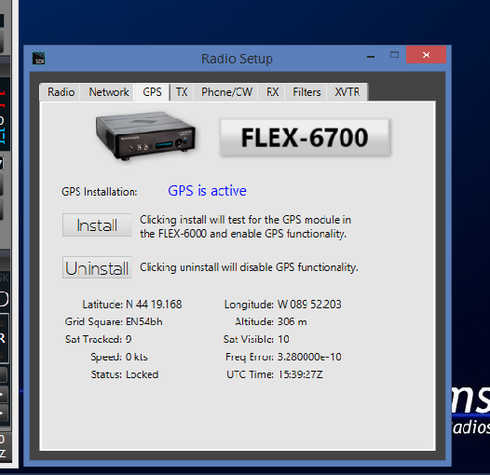This screenshot has width=490, height=475.
Task: Minimize the Radio Setup window
Action: click(x=371, y=56)
